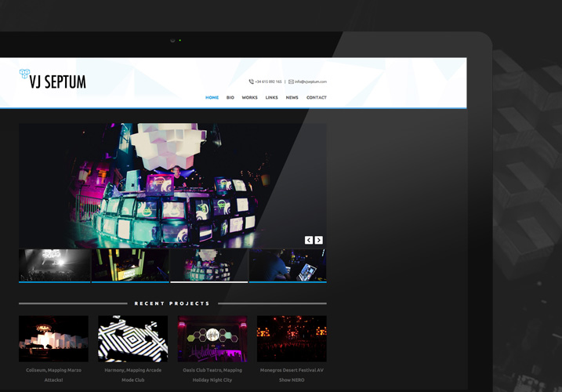The height and width of the screenshot is (392, 562).
Task: Click Oasis Club Teatro hexagon thumbnail
Action: pyautogui.click(x=212, y=339)
